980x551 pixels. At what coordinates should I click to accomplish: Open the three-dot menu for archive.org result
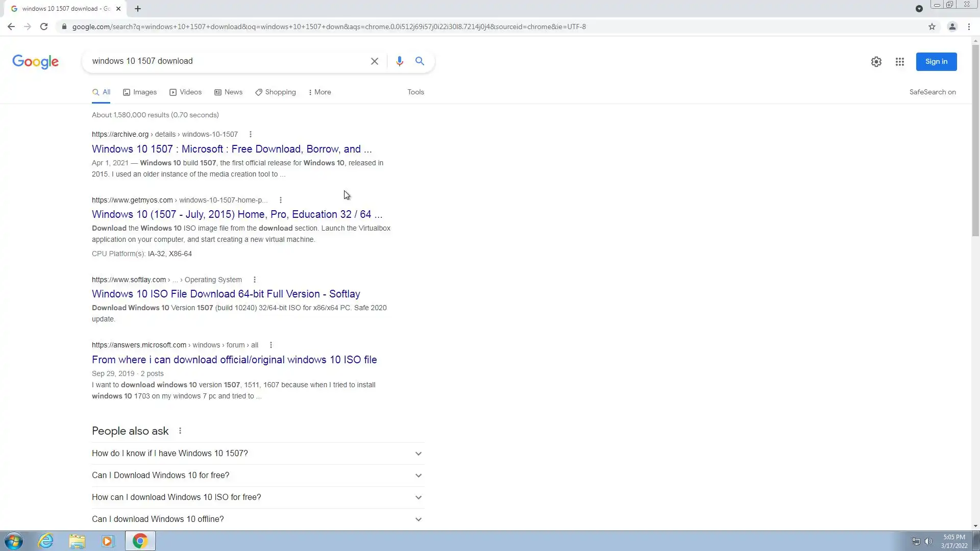pos(250,135)
